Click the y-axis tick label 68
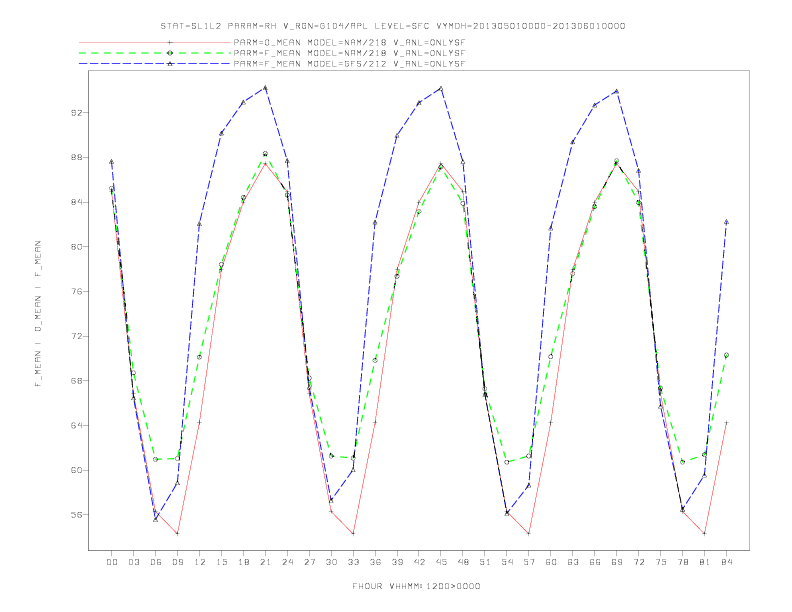 tap(76, 381)
